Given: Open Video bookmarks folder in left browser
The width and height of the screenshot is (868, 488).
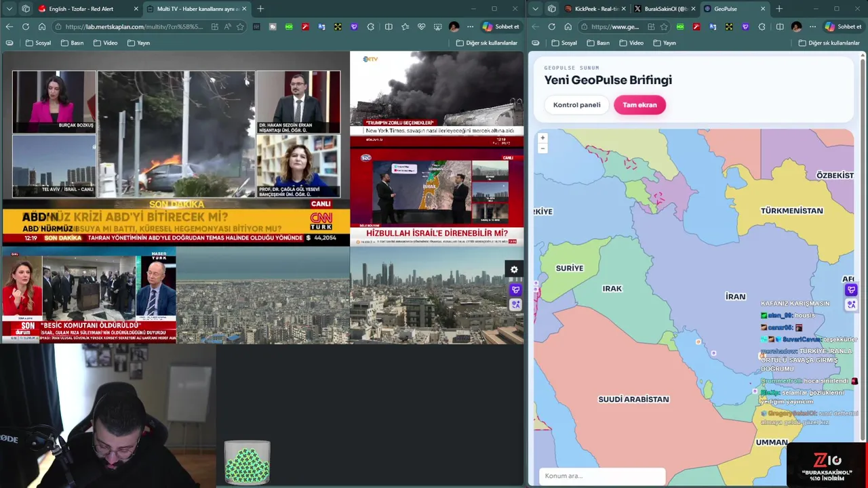Looking at the screenshot, I should (x=106, y=43).
